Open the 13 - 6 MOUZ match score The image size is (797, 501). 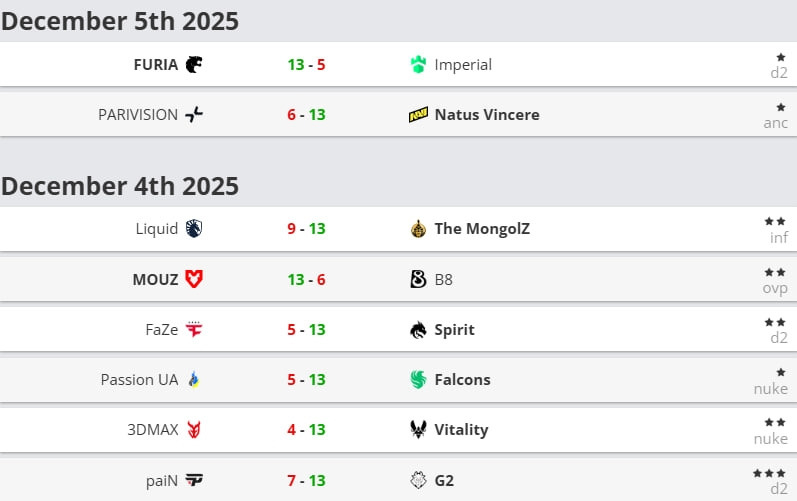tap(306, 279)
